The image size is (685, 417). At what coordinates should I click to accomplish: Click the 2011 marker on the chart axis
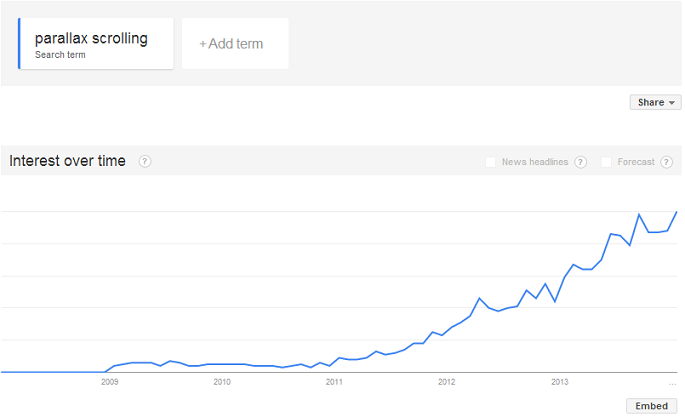(334, 381)
